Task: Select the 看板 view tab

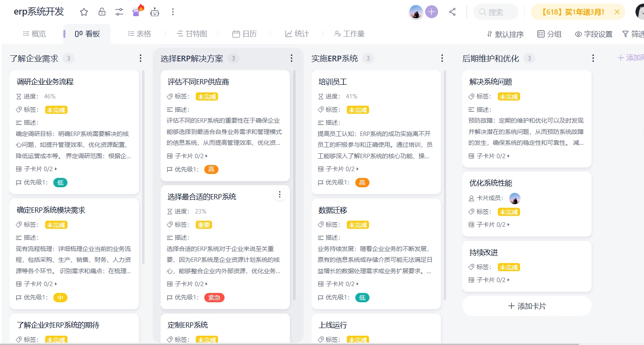Action: pyautogui.click(x=87, y=34)
